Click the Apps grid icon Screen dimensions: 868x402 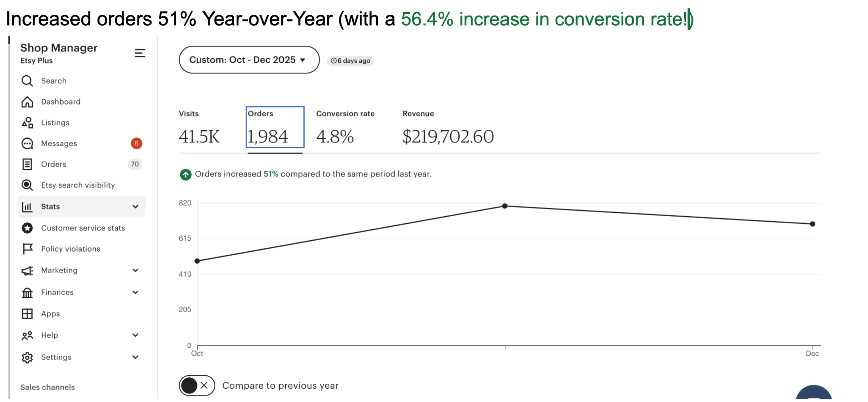[x=27, y=314]
